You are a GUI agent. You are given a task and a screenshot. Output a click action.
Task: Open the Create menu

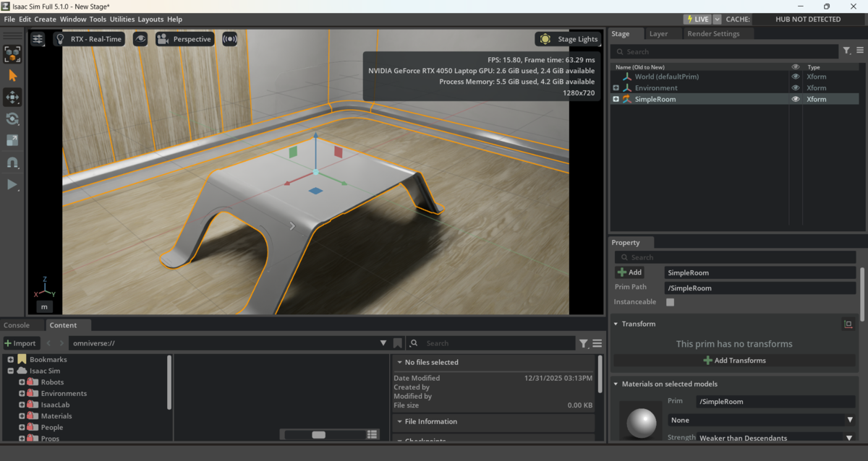[45, 20]
